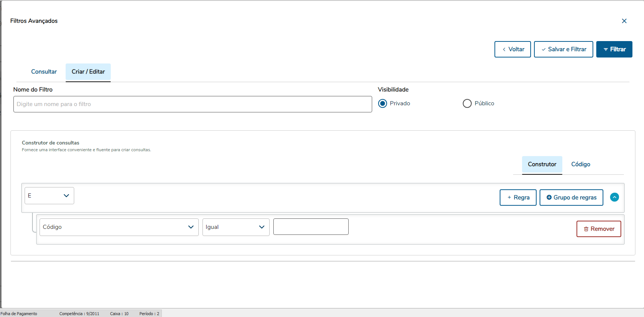
Task: Click the Voltar back button
Action: (512, 49)
